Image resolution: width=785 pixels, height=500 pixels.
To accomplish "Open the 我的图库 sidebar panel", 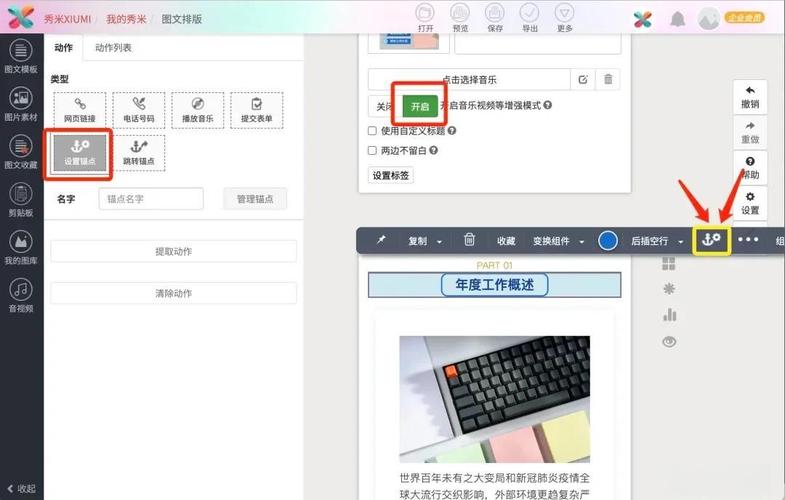I will tap(21, 247).
